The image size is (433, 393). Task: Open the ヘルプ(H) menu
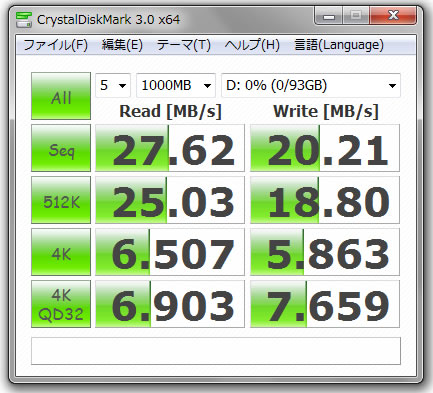click(x=252, y=45)
